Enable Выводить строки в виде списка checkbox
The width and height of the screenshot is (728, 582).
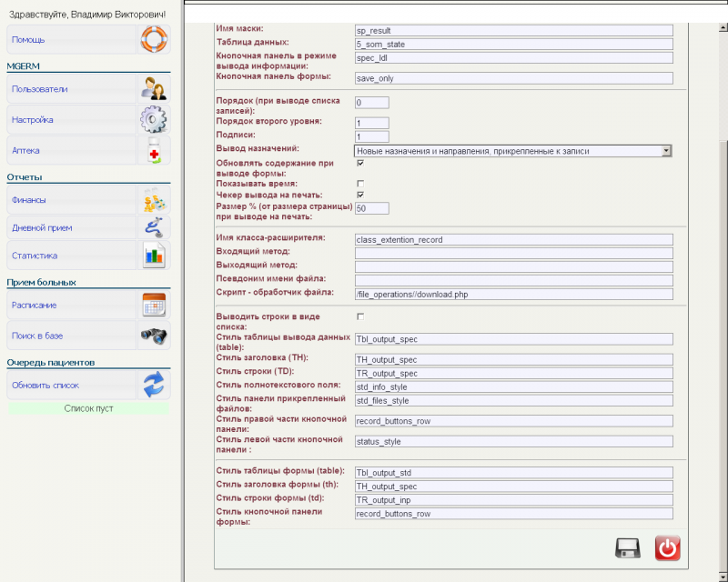[360, 316]
